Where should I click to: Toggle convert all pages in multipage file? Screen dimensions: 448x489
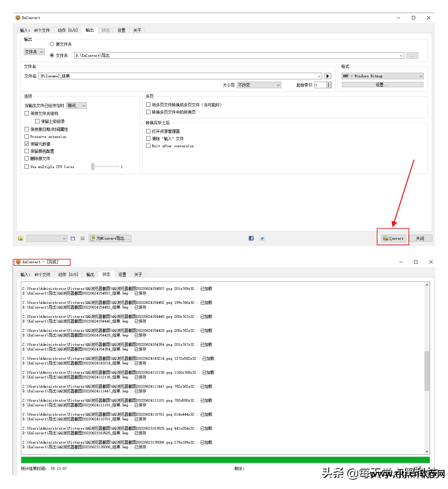click(148, 112)
